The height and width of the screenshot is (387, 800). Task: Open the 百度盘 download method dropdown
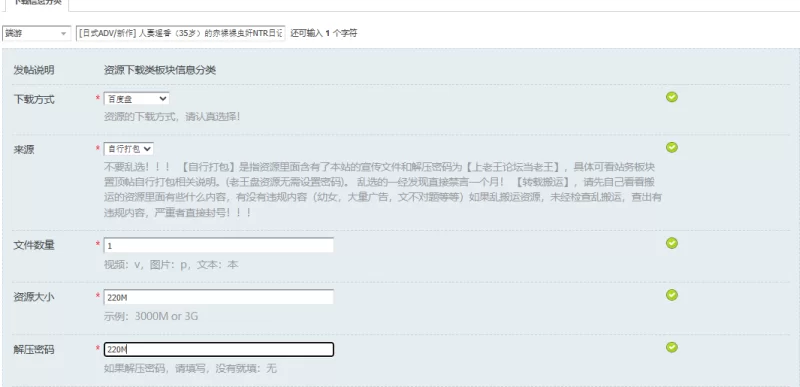pyautogui.click(x=136, y=98)
